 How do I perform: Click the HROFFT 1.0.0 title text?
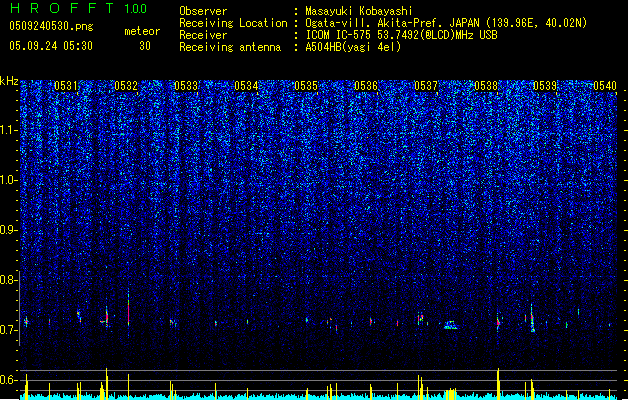(x=79, y=8)
